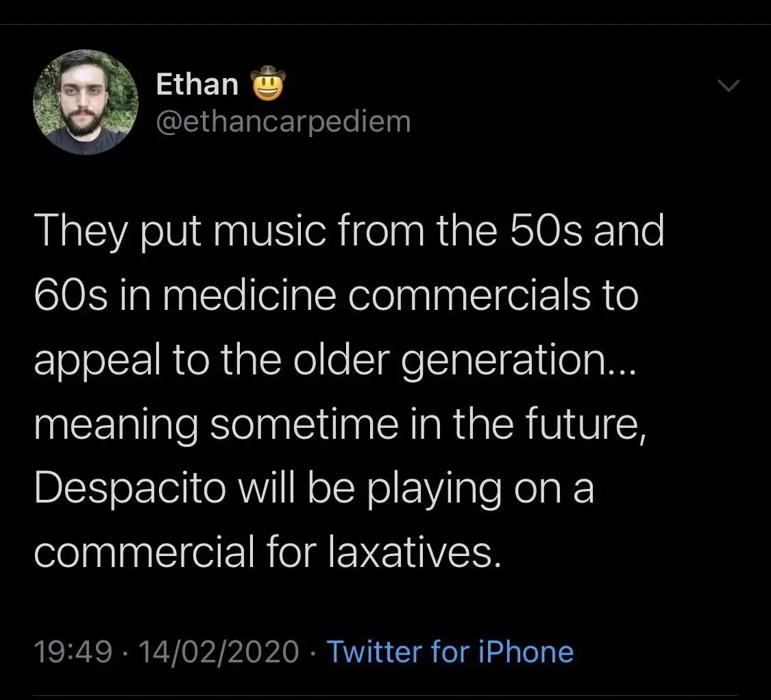Image resolution: width=771 pixels, height=700 pixels.
Task: Click the word "laxatives" in the tweet
Action: tap(410, 554)
